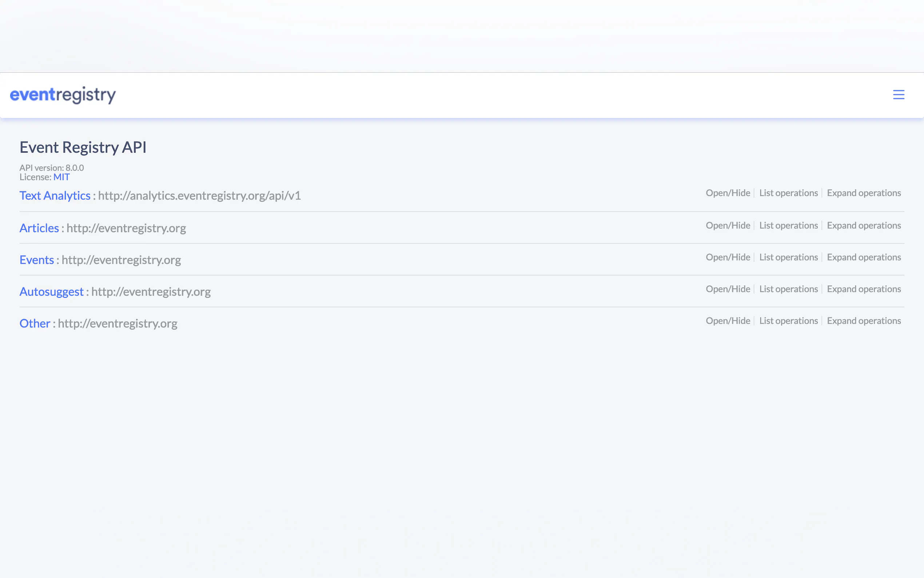Click the Text Analytics API URL text
The height and width of the screenshot is (578, 924).
[199, 195]
